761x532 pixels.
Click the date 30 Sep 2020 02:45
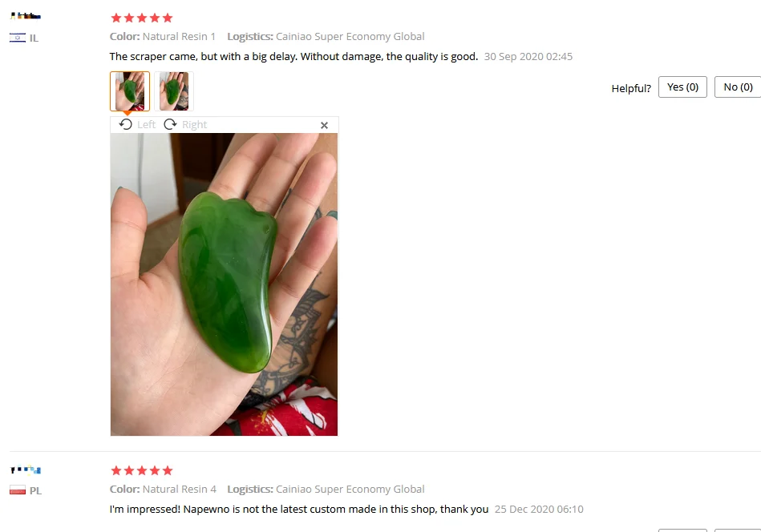tap(528, 56)
